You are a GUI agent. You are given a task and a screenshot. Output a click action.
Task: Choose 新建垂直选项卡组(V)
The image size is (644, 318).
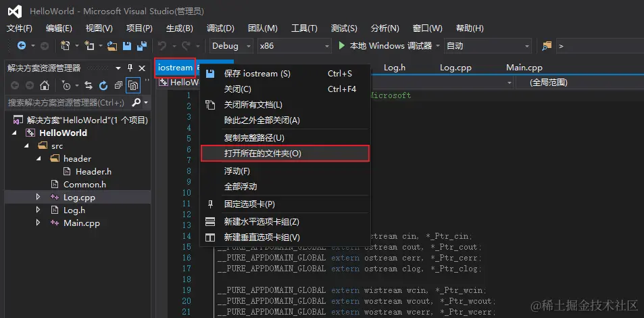coord(285,237)
